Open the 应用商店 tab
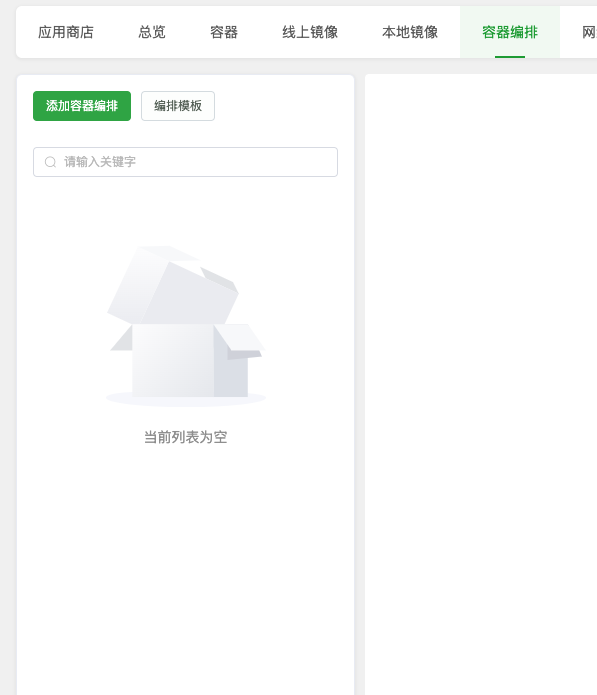 [66, 32]
